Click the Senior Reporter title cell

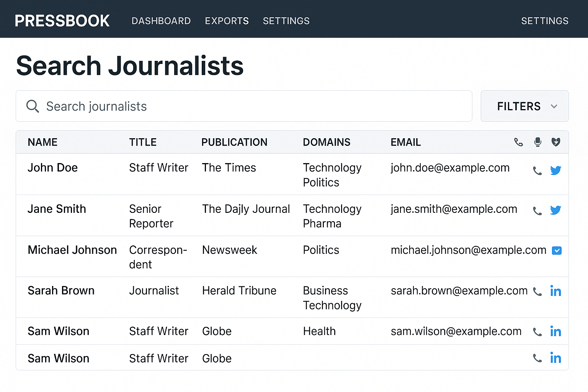pos(151,216)
